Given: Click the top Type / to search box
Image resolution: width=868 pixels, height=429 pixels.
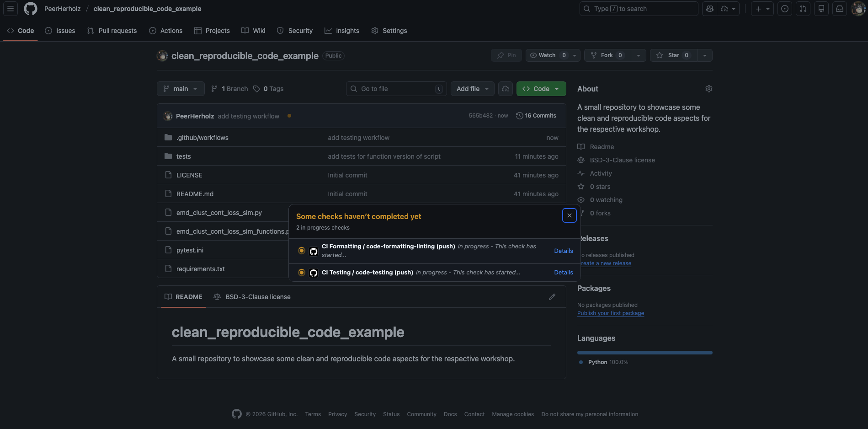Looking at the screenshot, I should 639,9.
